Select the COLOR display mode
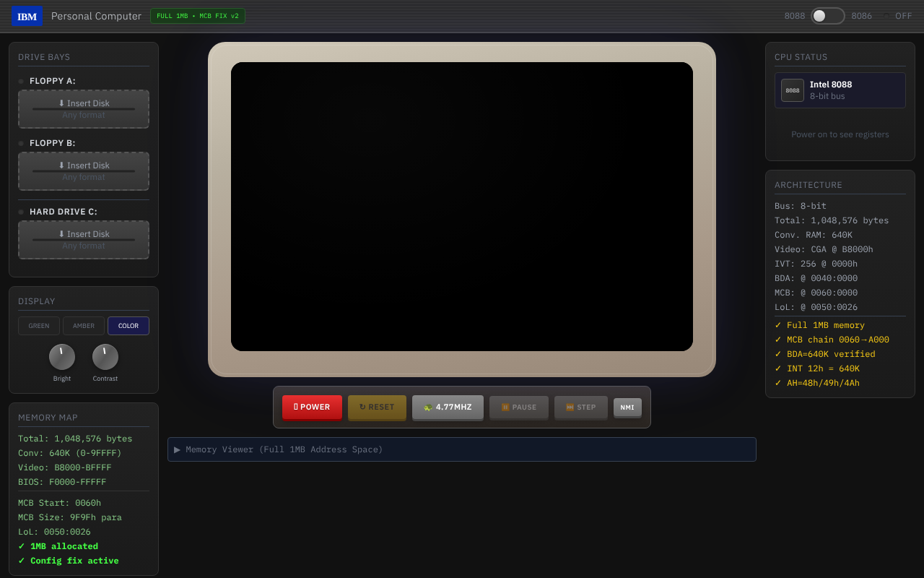 (128, 325)
